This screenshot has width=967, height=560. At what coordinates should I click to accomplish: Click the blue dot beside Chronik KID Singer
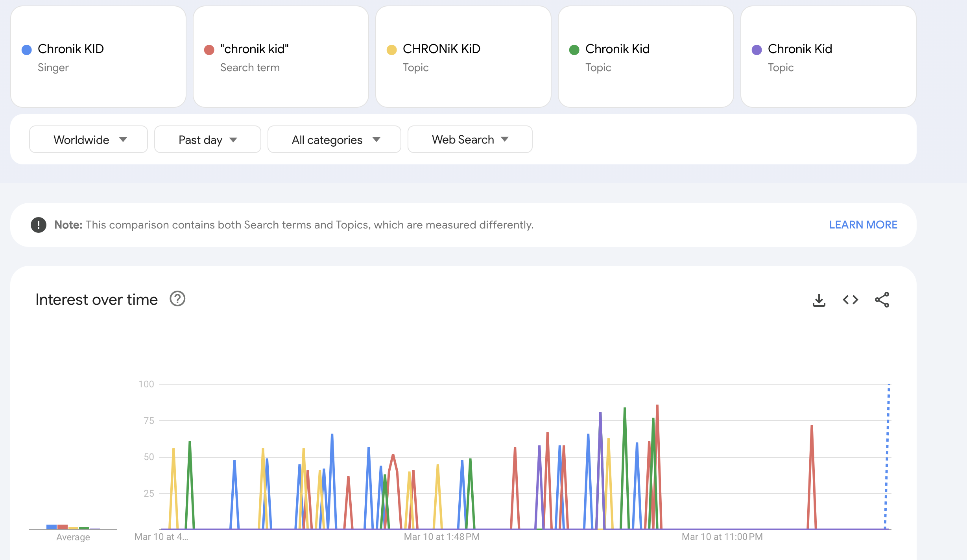[x=27, y=50]
